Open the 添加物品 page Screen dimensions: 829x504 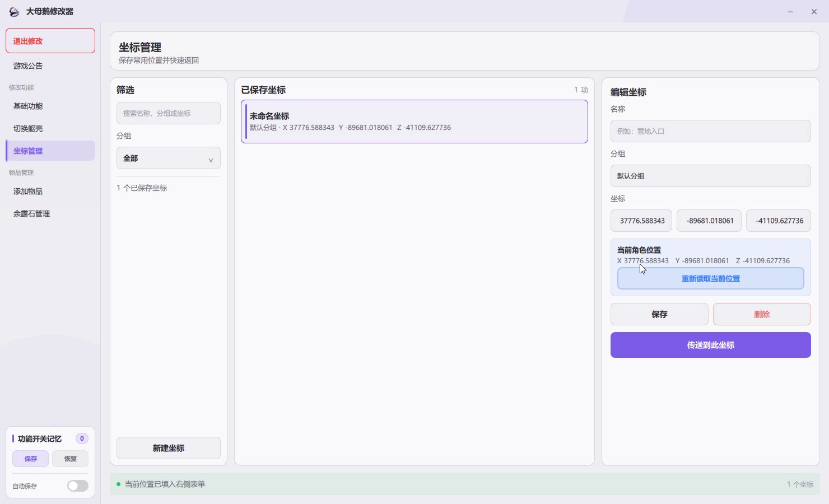point(50,191)
